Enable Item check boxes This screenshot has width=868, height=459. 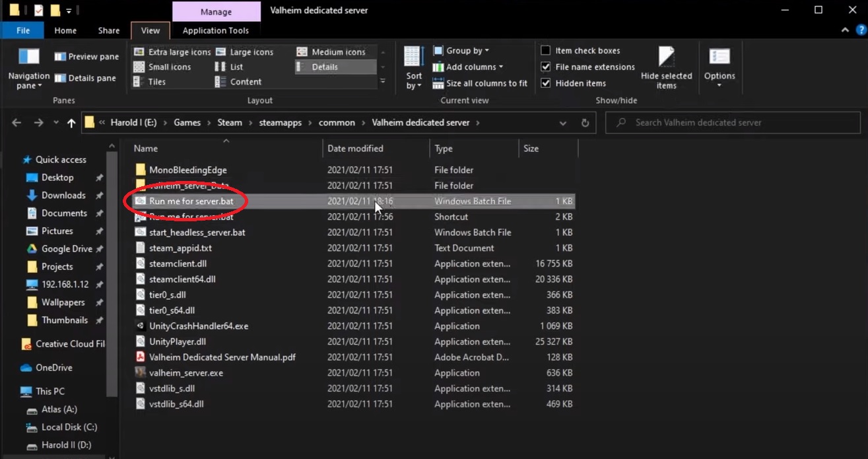click(x=546, y=50)
